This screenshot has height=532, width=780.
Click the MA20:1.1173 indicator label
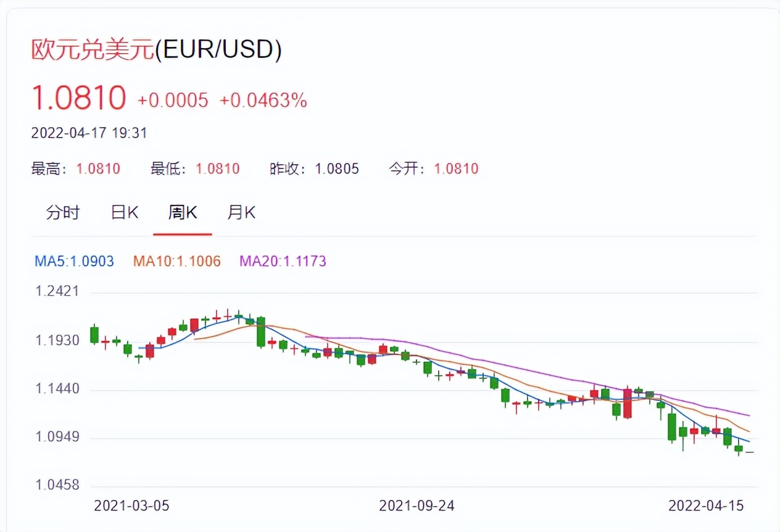pyautogui.click(x=283, y=261)
